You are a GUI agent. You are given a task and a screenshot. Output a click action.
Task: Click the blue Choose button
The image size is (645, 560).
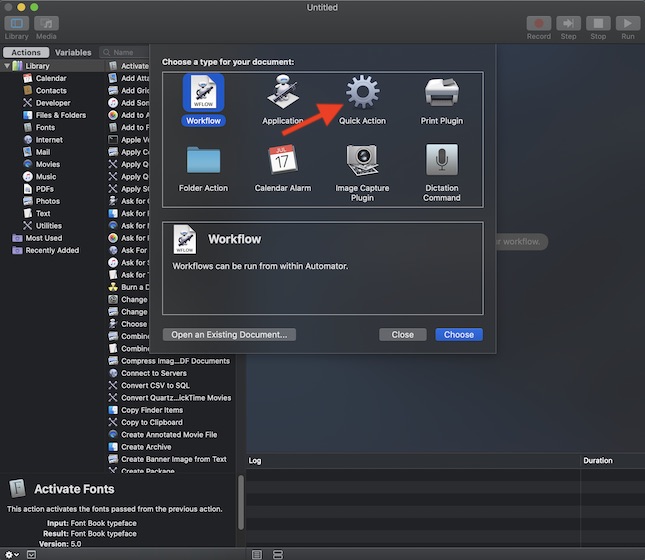pos(459,335)
